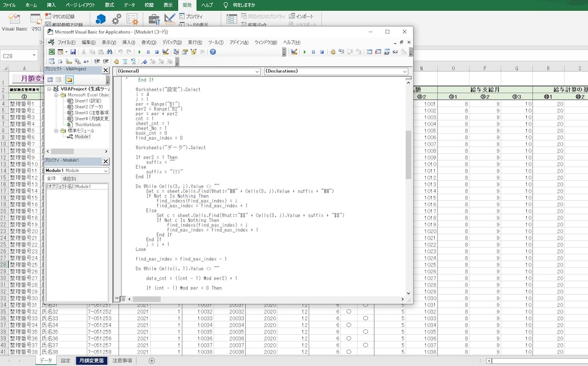
Task: Click the Quick Watch glasses icon in debug toolbar
Action: tap(395, 52)
